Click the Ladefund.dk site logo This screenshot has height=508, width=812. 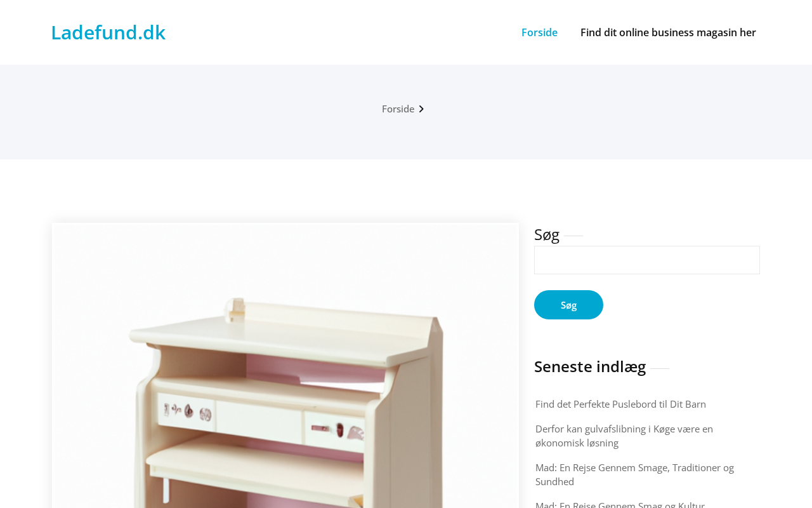click(108, 32)
